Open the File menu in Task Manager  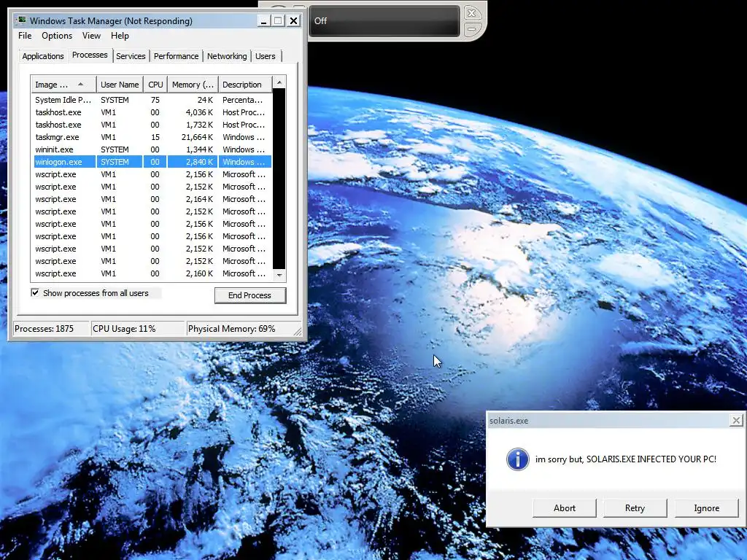coord(25,36)
